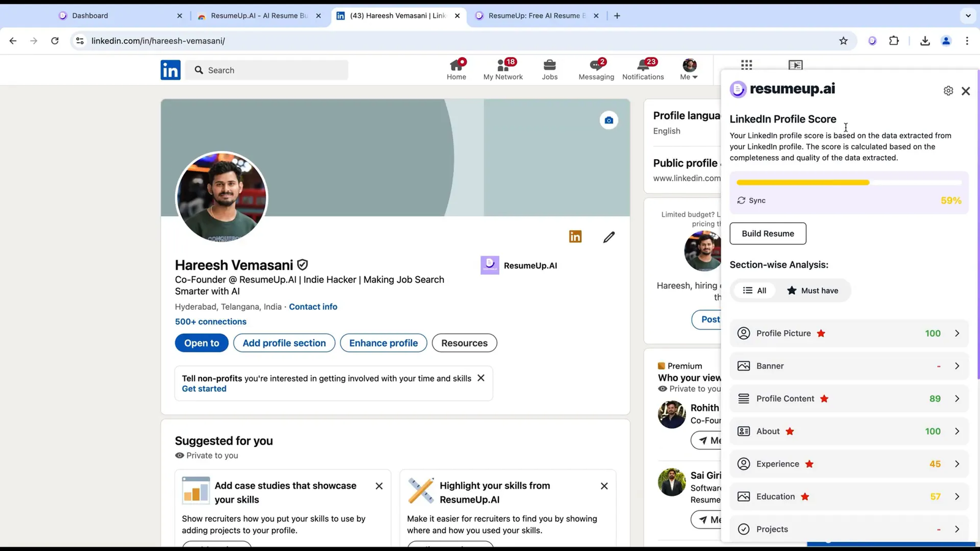Screen dimensions: 980x551
Task: Open the Me profile menu
Action: [x=689, y=70]
